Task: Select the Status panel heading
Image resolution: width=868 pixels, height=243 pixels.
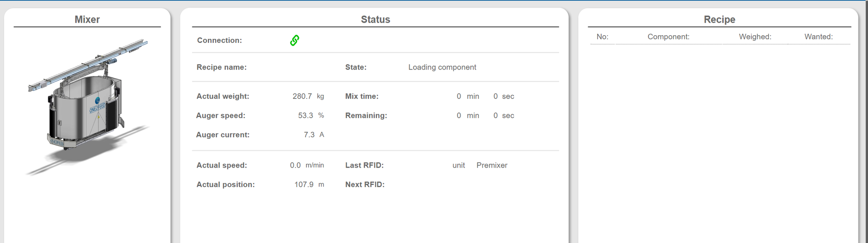Action: 375,19
